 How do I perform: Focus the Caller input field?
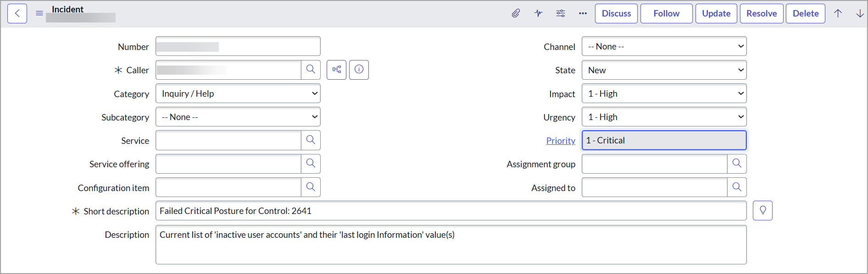[228, 70]
